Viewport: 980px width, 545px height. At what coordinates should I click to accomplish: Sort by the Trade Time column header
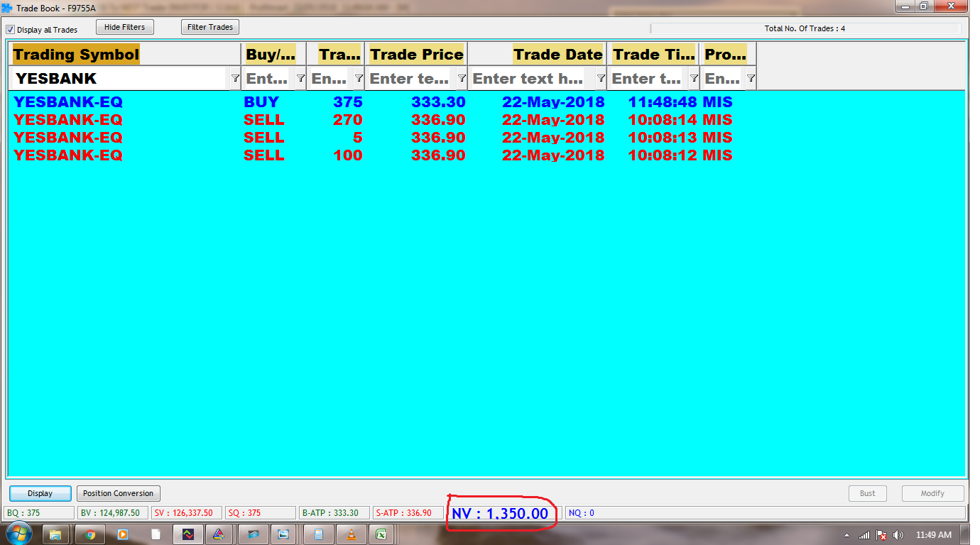coord(653,54)
